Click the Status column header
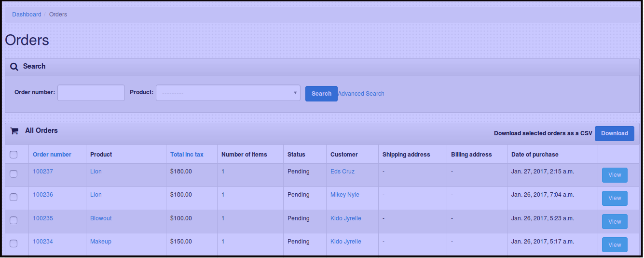The image size is (644, 258). pos(296,155)
